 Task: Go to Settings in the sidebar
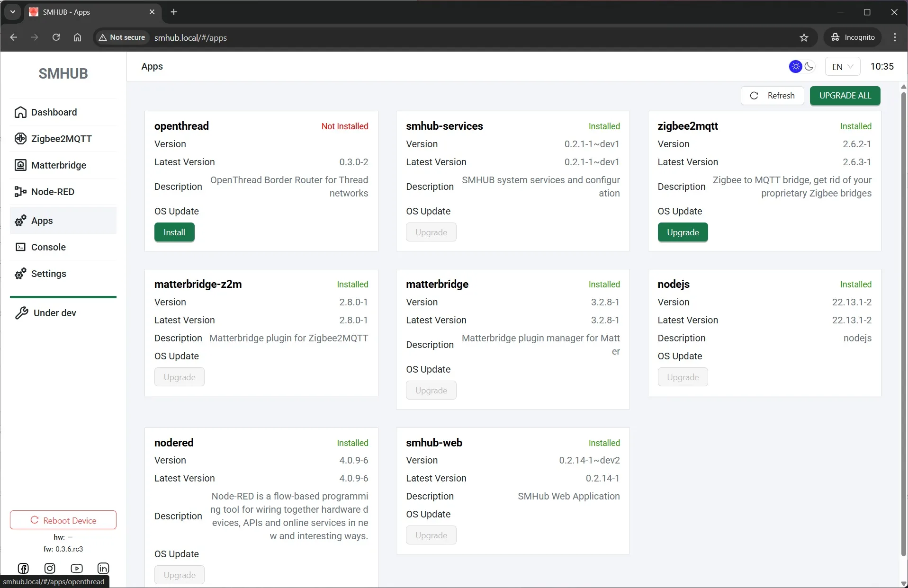coord(48,274)
